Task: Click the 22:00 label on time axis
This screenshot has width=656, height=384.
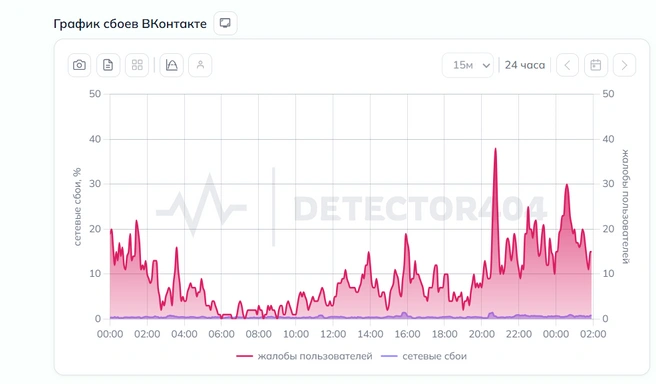Action: [x=519, y=334]
